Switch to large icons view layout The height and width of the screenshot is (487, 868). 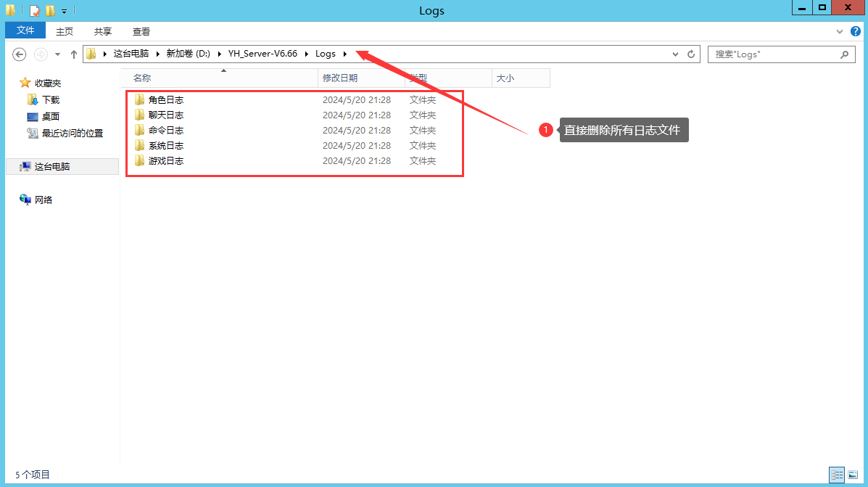(x=852, y=475)
